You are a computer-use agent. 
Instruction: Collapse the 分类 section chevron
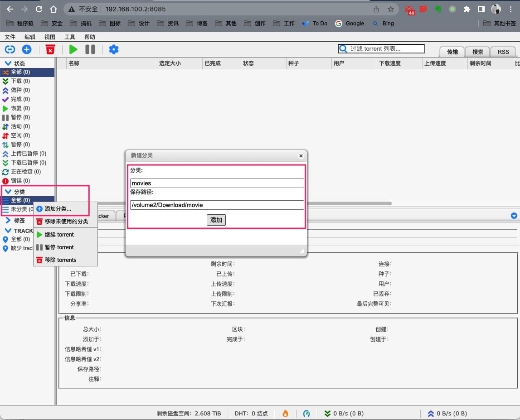(8, 192)
